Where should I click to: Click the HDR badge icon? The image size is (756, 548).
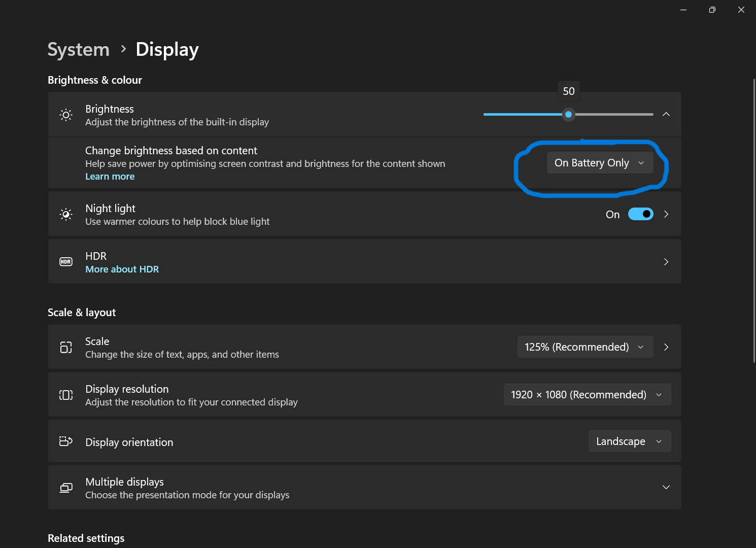point(66,262)
